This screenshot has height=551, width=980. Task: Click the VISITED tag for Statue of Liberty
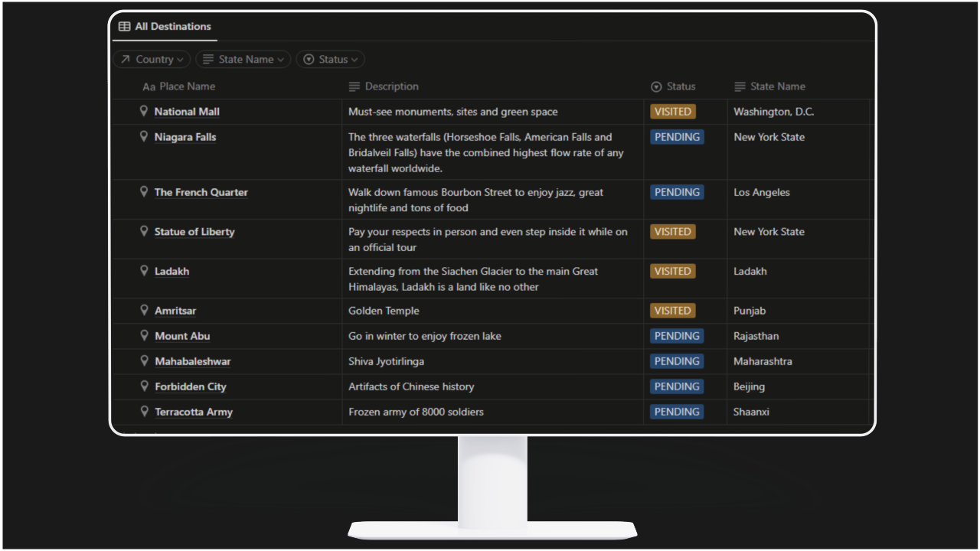tap(673, 231)
